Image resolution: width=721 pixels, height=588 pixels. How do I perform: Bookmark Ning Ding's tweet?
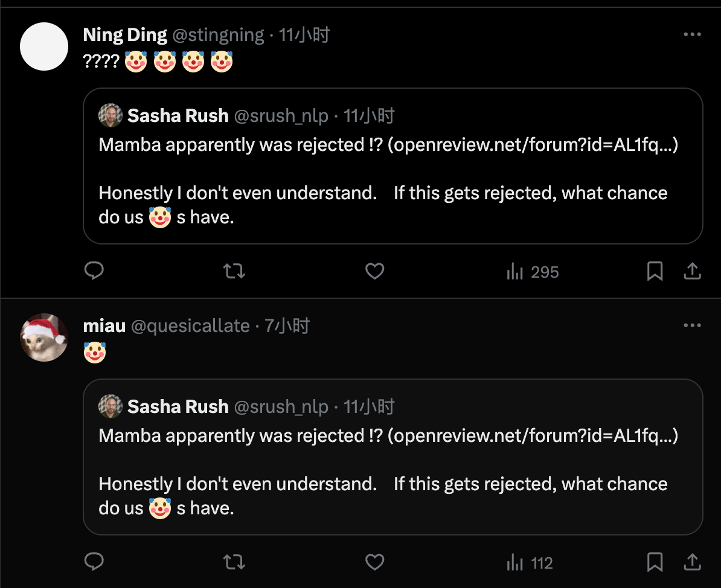coord(655,272)
